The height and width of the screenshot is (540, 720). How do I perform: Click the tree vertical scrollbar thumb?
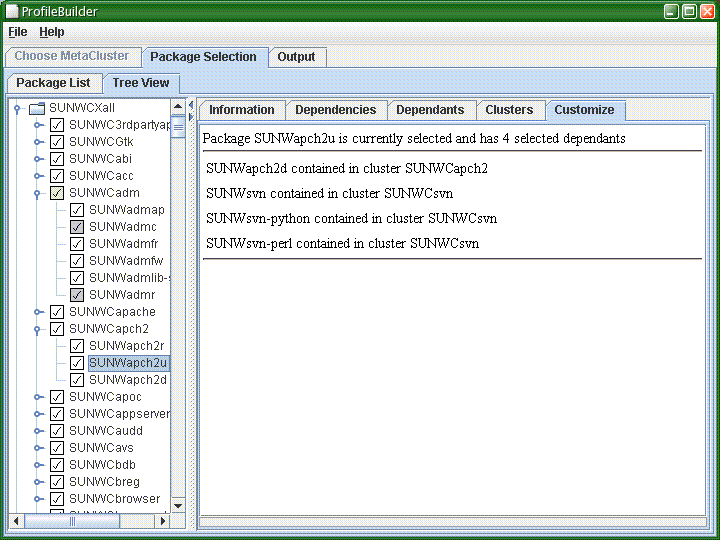click(x=178, y=127)
